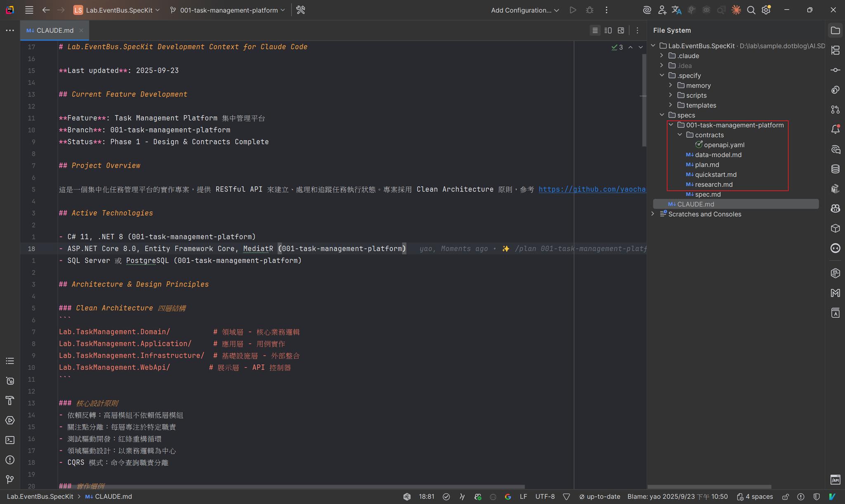Change UTF-8 file encoding
The image size is (845, 504).
(x=545, y=497)
